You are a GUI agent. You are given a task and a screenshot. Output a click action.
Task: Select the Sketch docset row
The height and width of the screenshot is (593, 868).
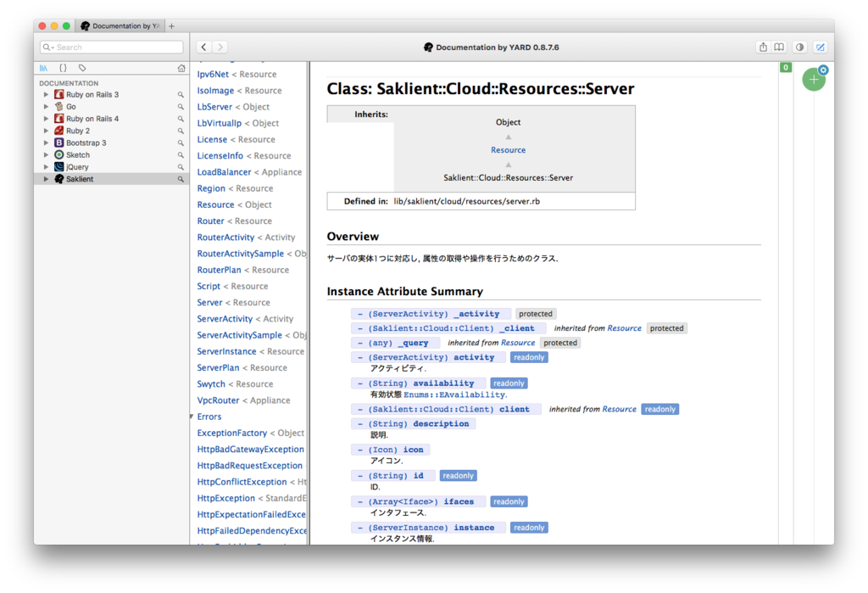point(111,155)
